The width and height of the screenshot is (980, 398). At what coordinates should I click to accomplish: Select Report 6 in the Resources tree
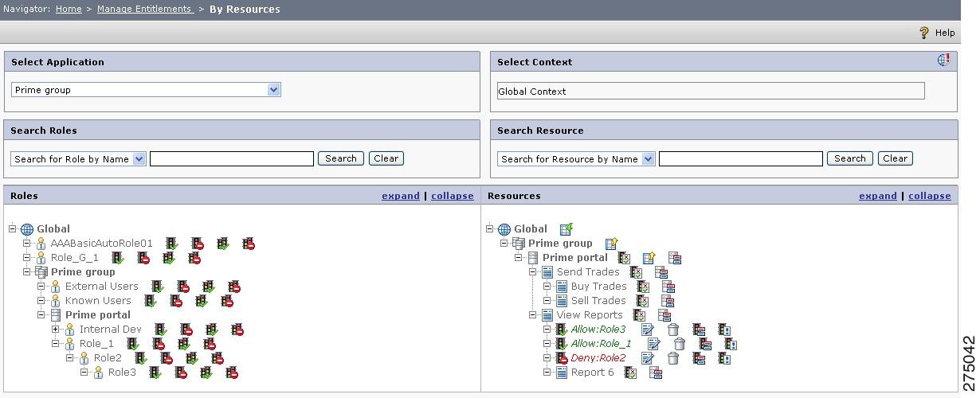point(593,373)
